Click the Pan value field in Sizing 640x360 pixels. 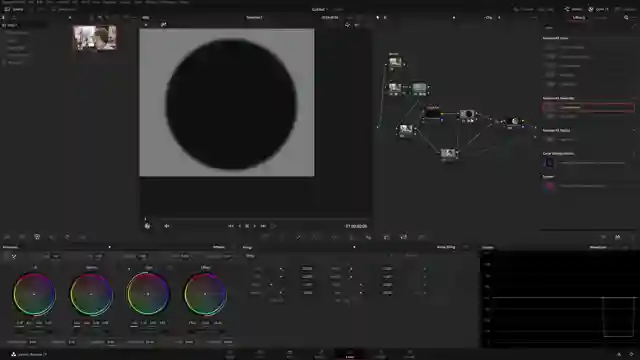(x=307, y=269)
